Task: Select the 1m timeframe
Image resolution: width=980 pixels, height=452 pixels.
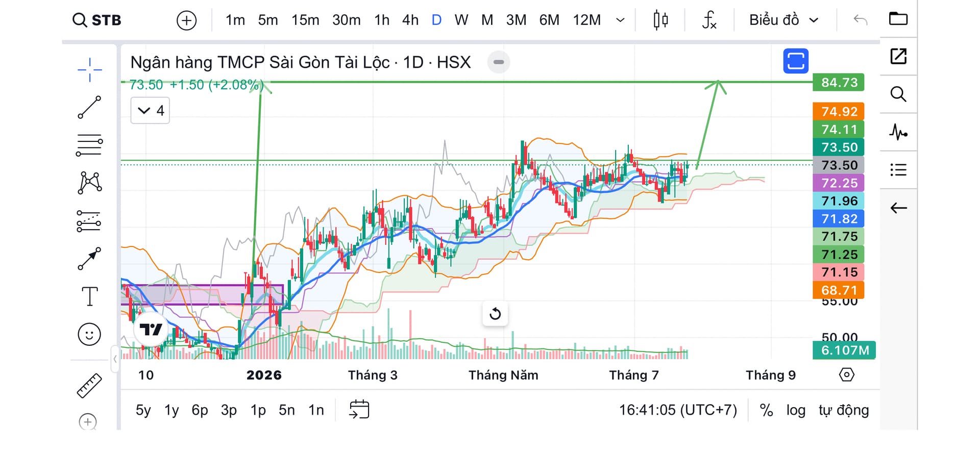Action: (235, 20)
